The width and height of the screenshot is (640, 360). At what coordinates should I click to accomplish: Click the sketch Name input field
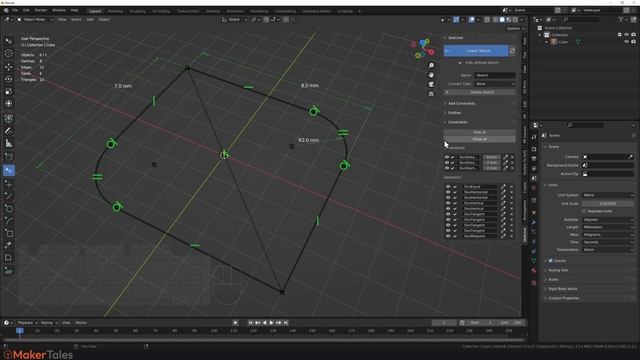click(495, 75)
